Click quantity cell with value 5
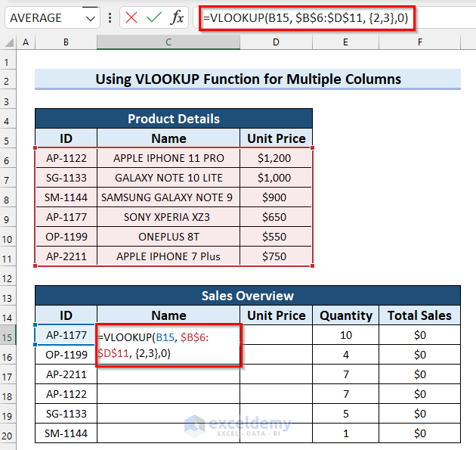 [345, 414]
